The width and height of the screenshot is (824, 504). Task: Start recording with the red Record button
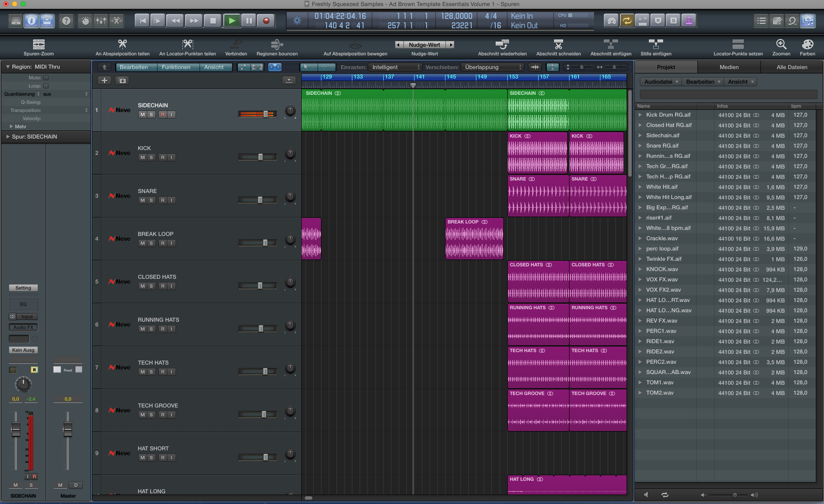[266, 20]
